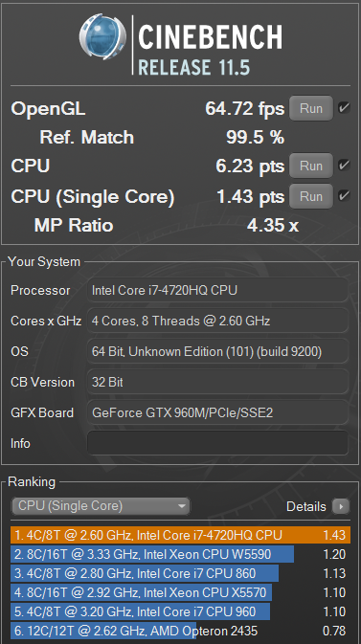Select the i7-4720HQ ranking entry
Screen dimensions: 361x644
pyautogui.click(x=180, y=535)
